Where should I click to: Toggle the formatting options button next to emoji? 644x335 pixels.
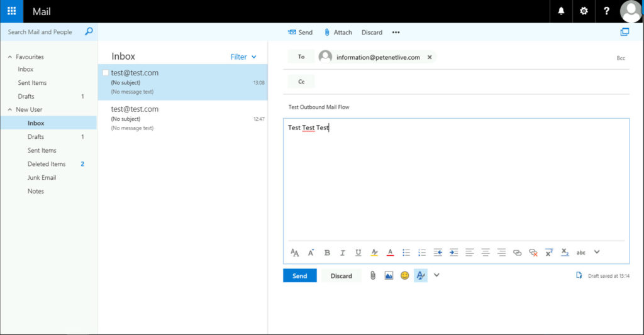click(x=421, y=275)
